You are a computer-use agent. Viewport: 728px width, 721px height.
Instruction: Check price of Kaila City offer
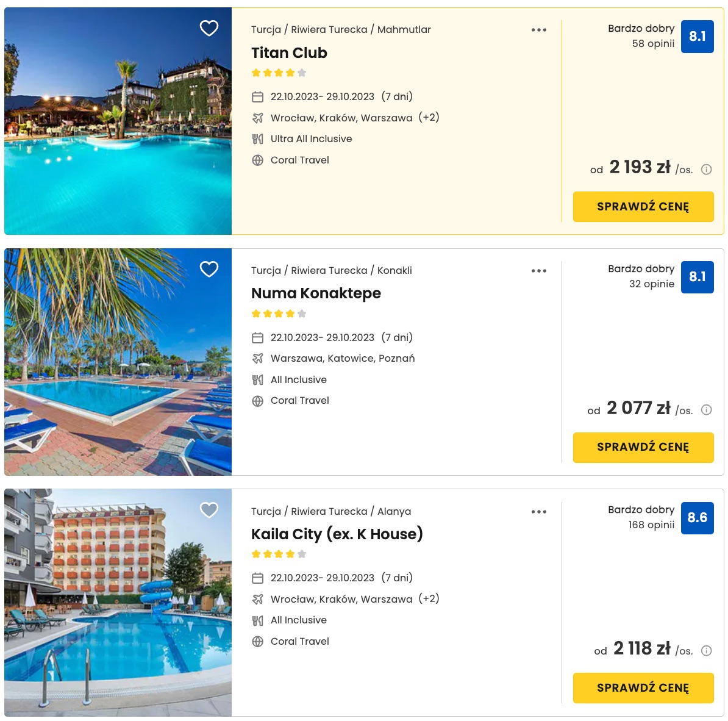(x=643, y=687)
